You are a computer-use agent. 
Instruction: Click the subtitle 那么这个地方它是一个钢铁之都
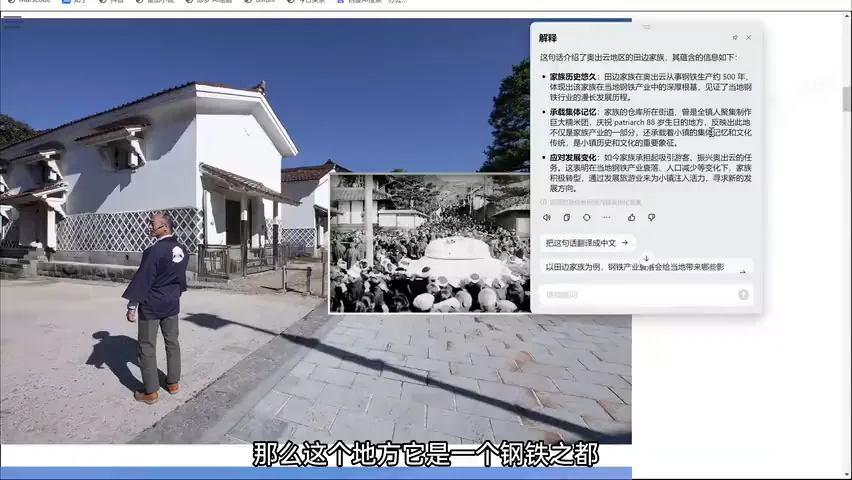[425, 454]
